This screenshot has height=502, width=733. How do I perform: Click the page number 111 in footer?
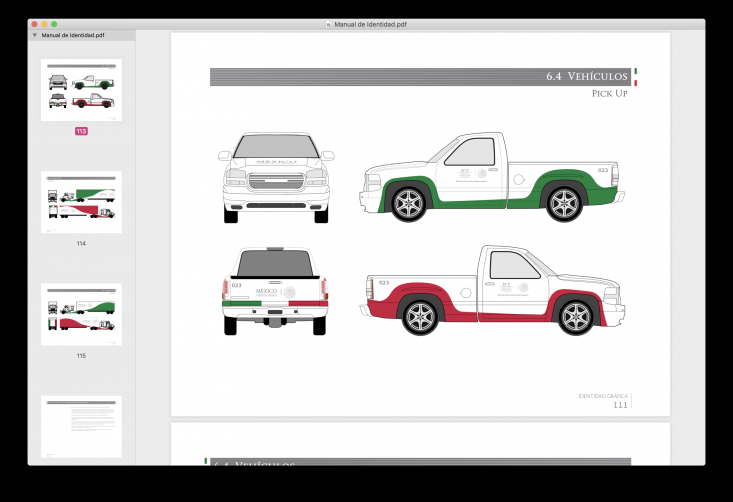click(620, 405)
